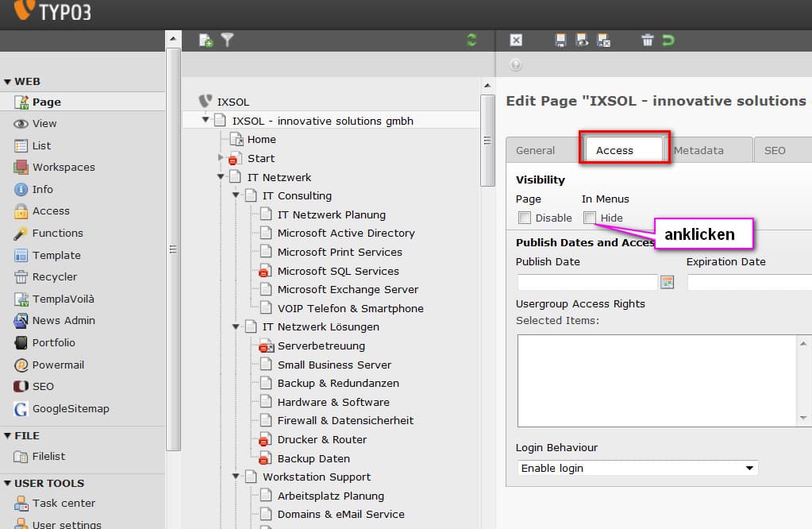
Task: Save and close document icon
Action: pyautogui.click(x=604, y=41)
